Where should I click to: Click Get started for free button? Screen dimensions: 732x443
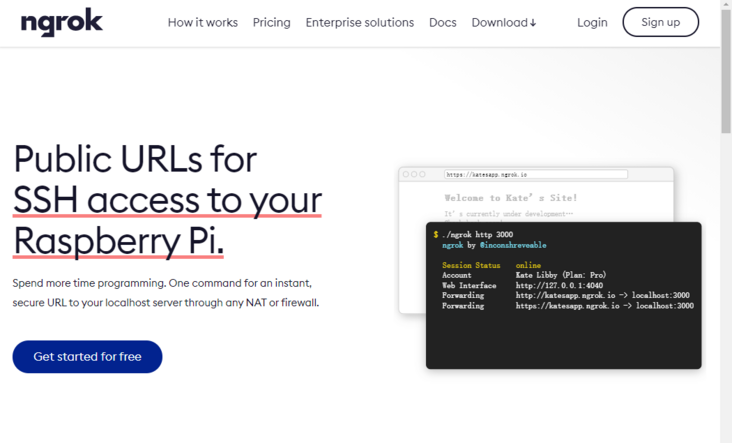[x=87, y=357]
